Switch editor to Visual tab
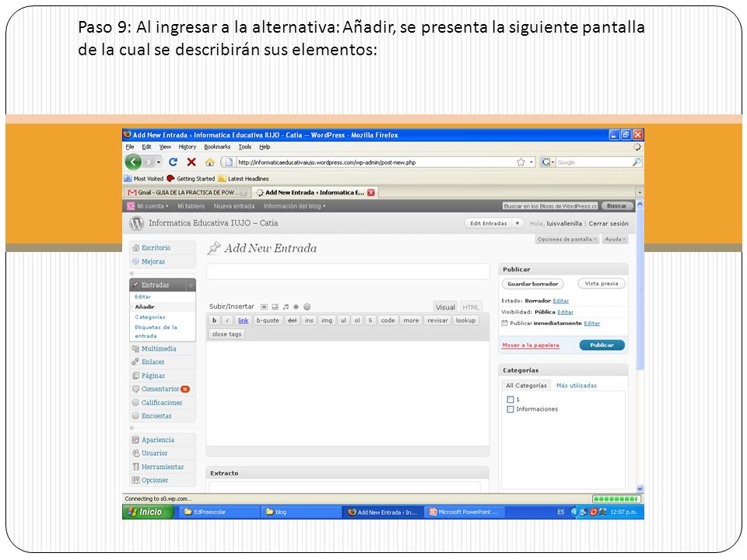The width and height of the screenshot is (747, 560). (x=445, y=307)
